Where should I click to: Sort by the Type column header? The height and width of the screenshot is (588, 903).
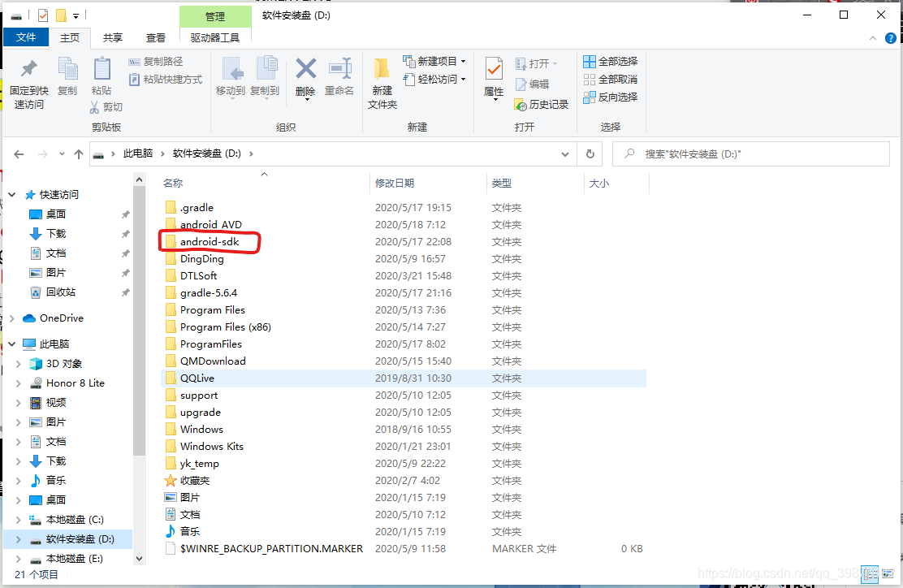coord(535,183)
